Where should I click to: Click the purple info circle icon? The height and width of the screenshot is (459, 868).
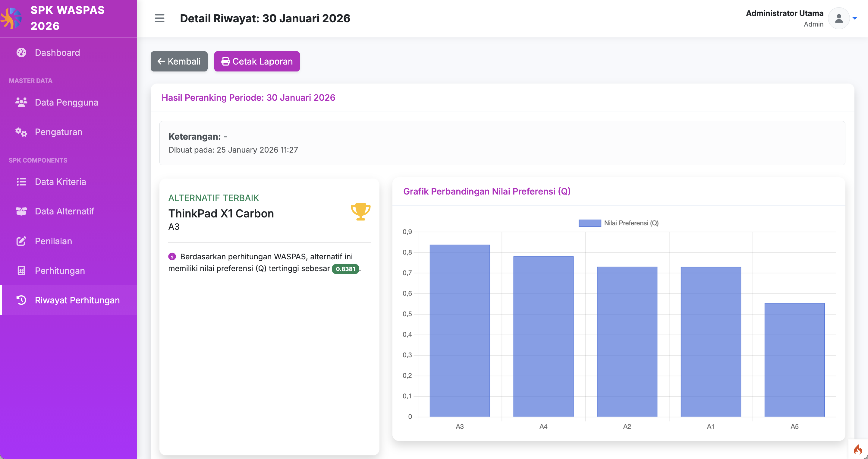coord(172,257)
